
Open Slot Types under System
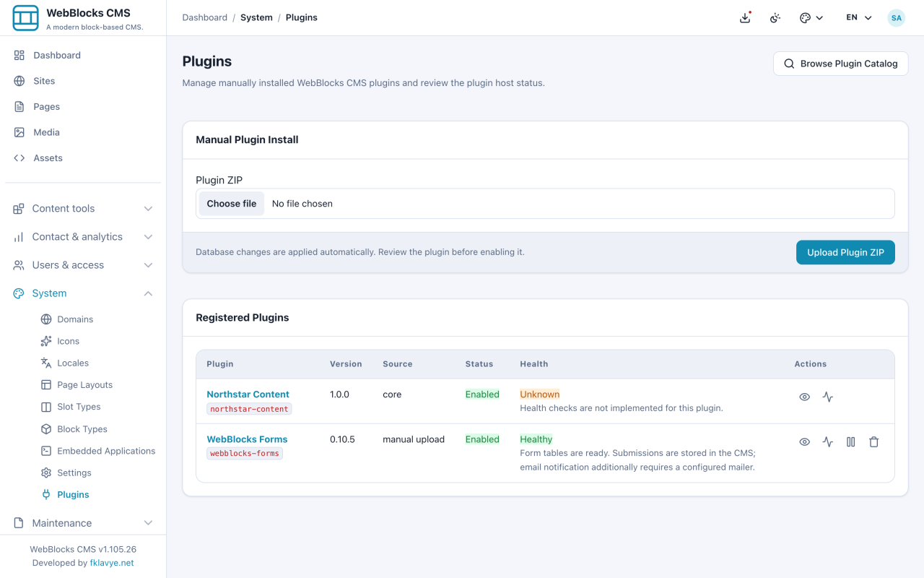(97, 407)
